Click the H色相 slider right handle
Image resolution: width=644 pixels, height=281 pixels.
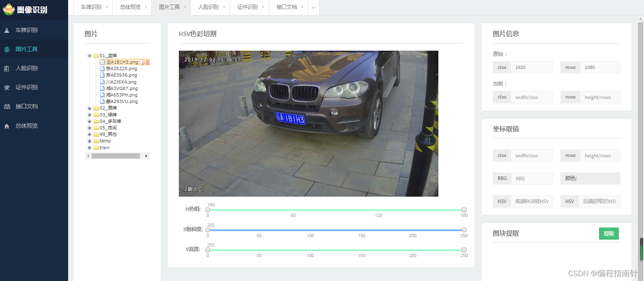[464, 210]
